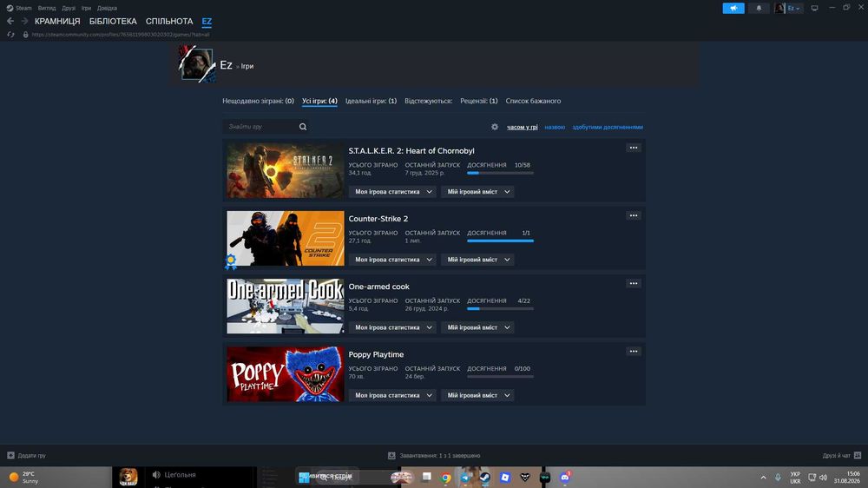This screenshot has width=868, height=488.
Task: Open three-dots menu for Counter-Strike 2
Action: coord(634,215)
